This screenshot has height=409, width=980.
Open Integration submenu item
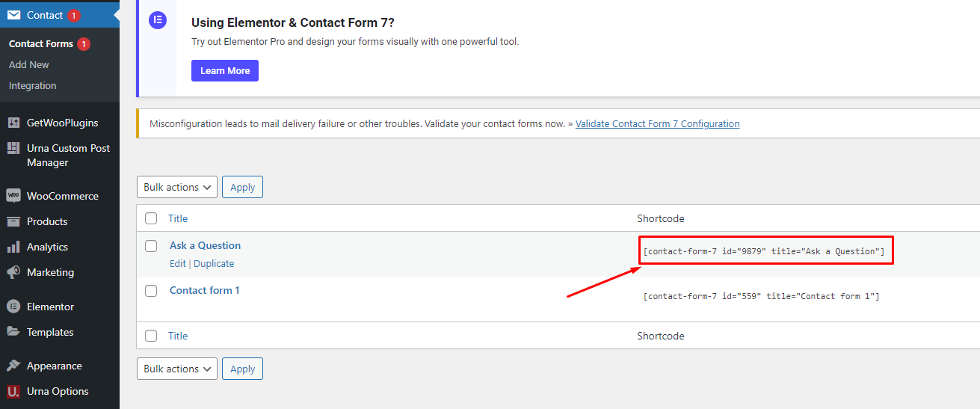pos(33,86)
